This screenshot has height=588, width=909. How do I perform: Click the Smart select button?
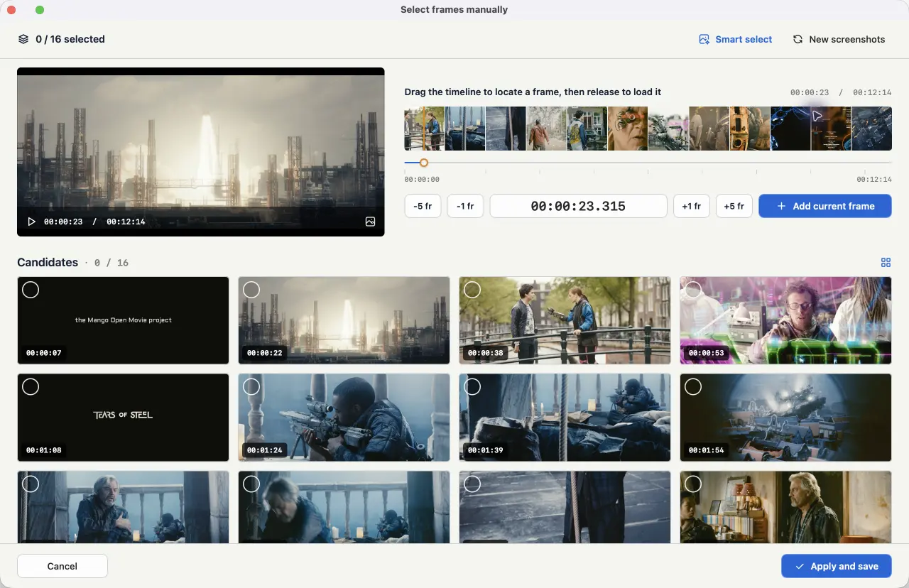coord(735,39)
